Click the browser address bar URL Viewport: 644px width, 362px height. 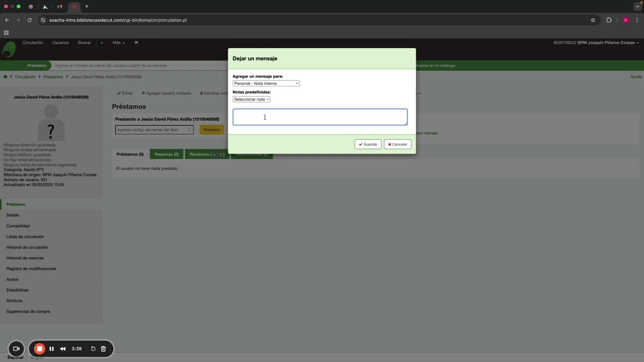118,20
